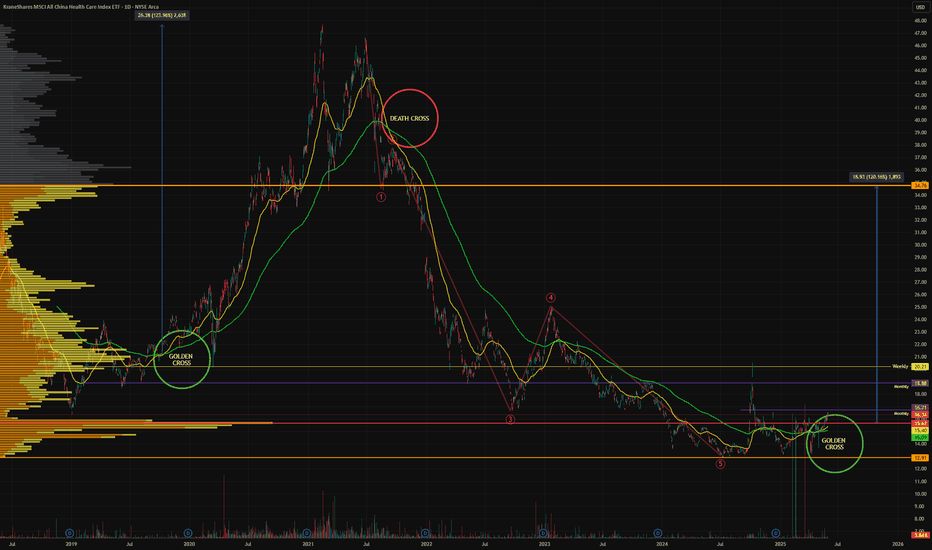
Task: Click the 12.91 orange price label
Action: pyautogui.click(x=920, y=458)
